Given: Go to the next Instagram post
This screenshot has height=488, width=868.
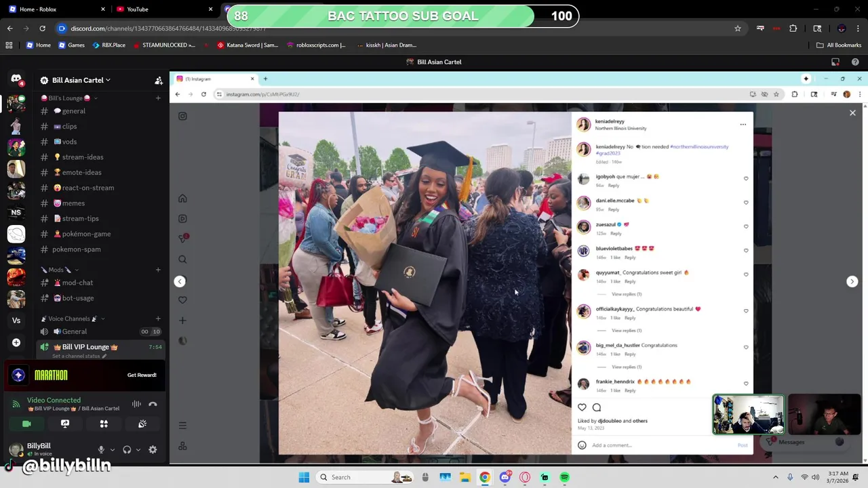Looking at the screenshot, I should point(852,281).
